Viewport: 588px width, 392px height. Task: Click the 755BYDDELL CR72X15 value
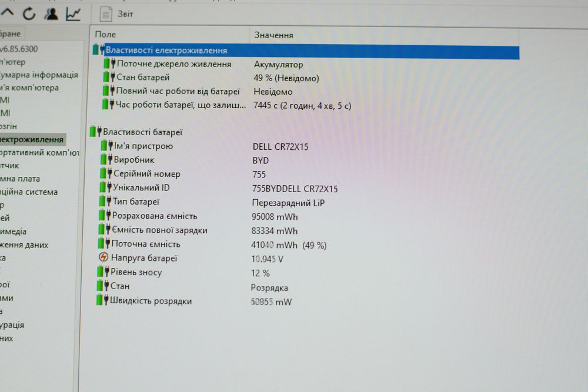click(x=295, y=189)
